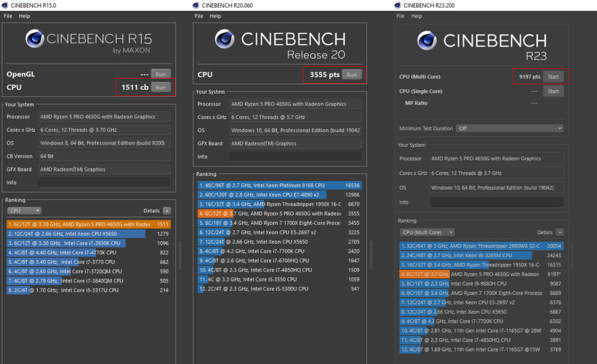The height and width of the screenshot is (364, 597).
Task: Click the CB Version '64 Bit' field
Action: [104, 156]
